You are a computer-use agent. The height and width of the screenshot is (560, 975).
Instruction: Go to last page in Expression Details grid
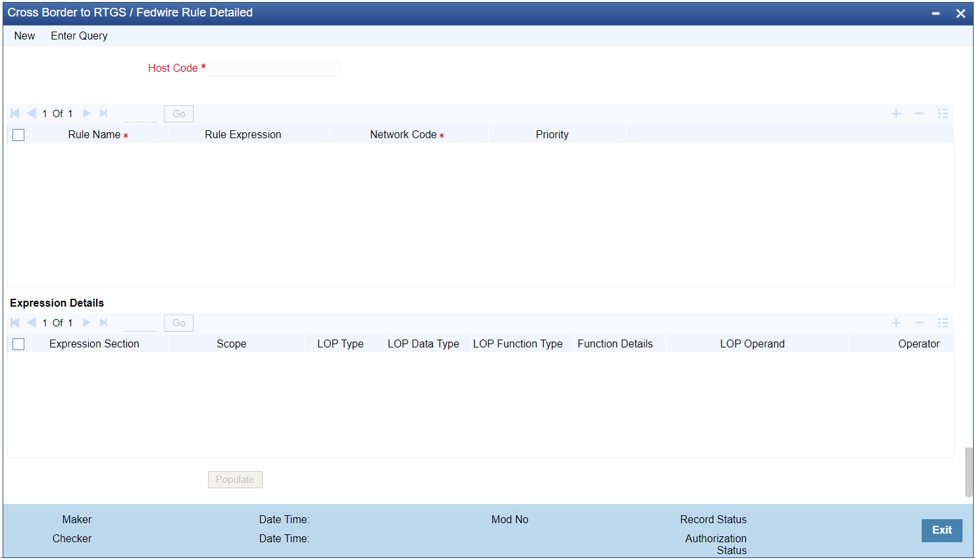[x=103, y=322]
